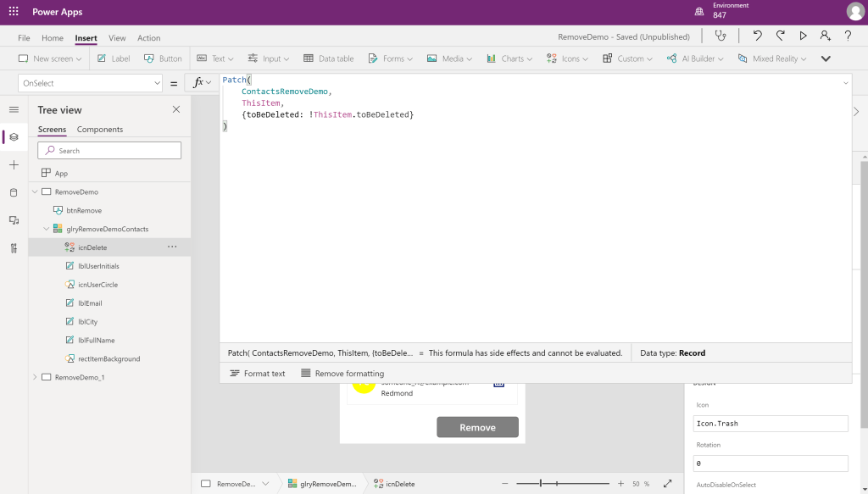The height and width of the screenshot is (494, 868).
Task: Switch to the Components tab
Action: point(100,130)
